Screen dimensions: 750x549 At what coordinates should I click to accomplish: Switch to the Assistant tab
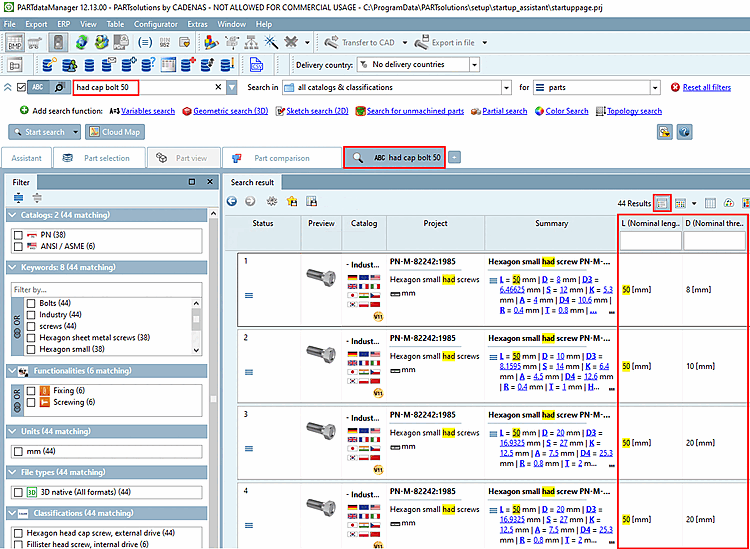point(26,158)
